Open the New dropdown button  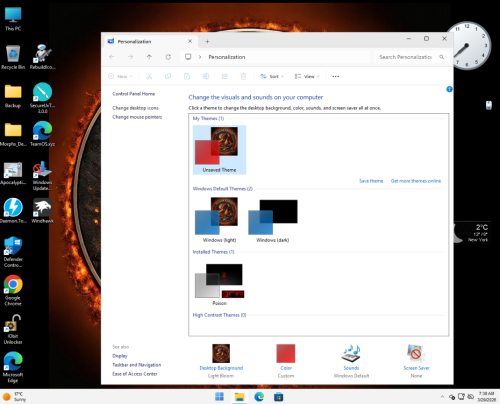[120, 76]
